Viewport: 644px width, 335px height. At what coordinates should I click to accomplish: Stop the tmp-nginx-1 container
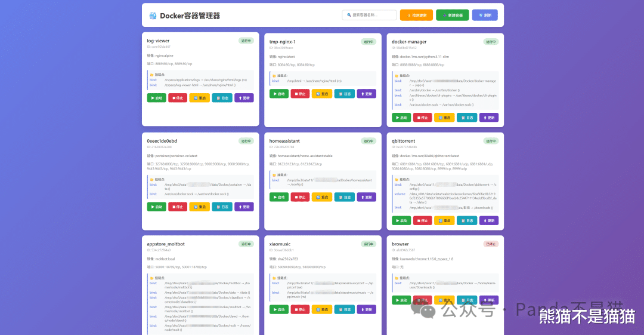click(300, 94)
